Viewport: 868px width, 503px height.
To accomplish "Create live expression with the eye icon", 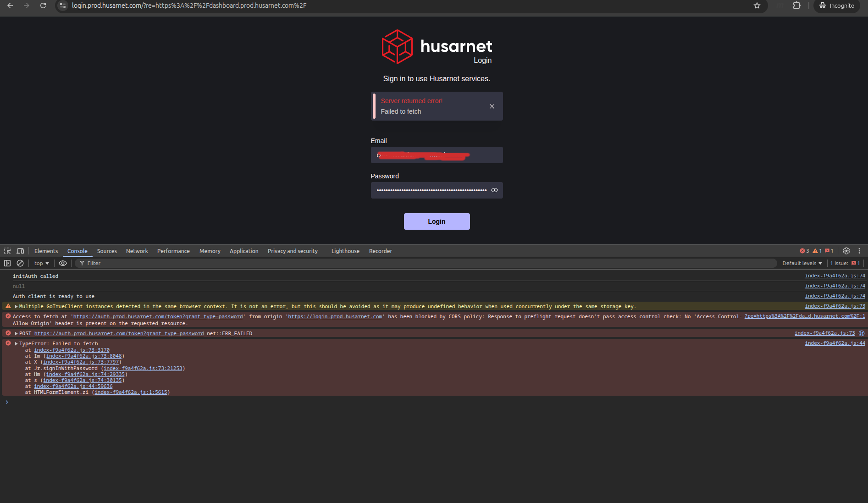I will click(x=63, y=263).
